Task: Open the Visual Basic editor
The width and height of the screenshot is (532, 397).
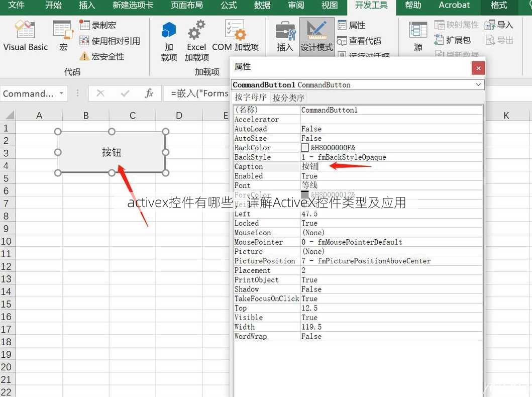Action: (25, 35)
